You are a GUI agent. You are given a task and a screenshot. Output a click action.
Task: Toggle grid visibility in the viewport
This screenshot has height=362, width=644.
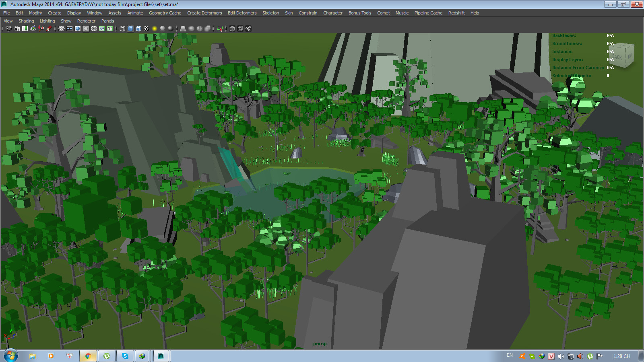click(x=62, y=29)
